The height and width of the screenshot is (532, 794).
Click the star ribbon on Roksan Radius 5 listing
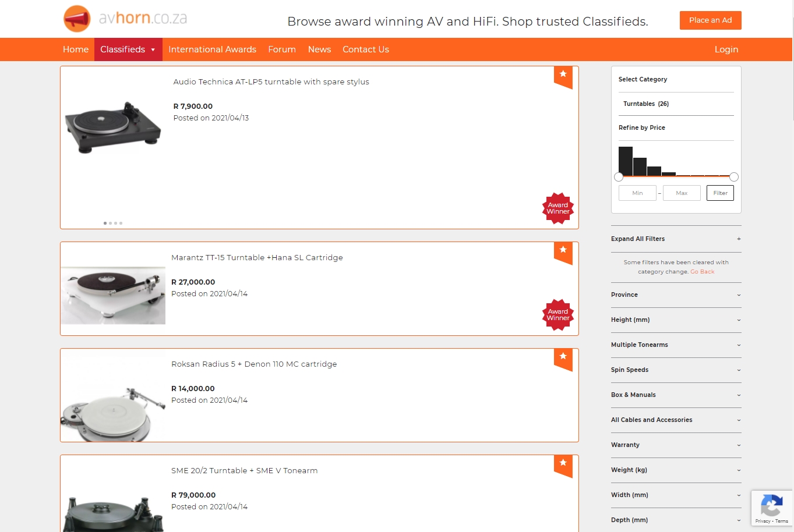click(x=563, y=359)
